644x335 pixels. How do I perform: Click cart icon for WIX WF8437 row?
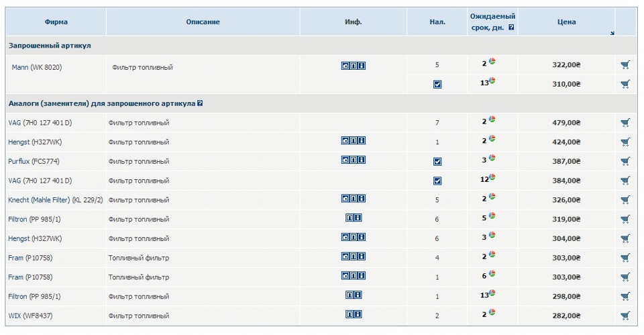point(625,316)
